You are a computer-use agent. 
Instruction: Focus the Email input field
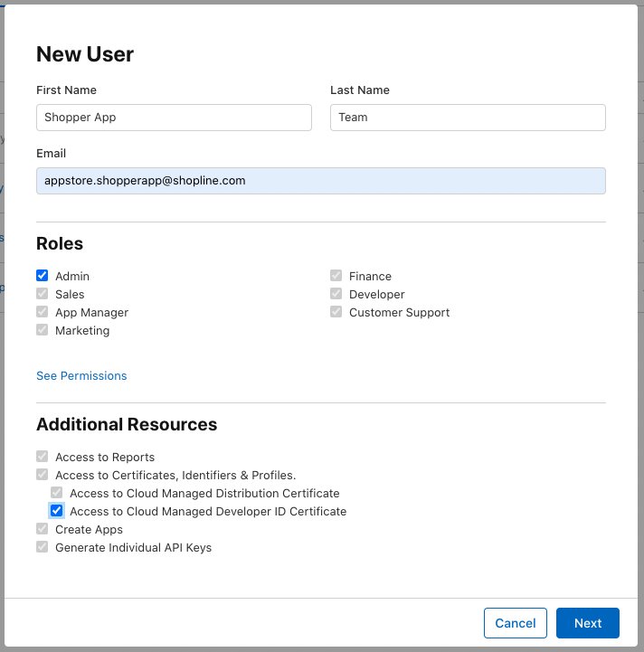[321, 181]
